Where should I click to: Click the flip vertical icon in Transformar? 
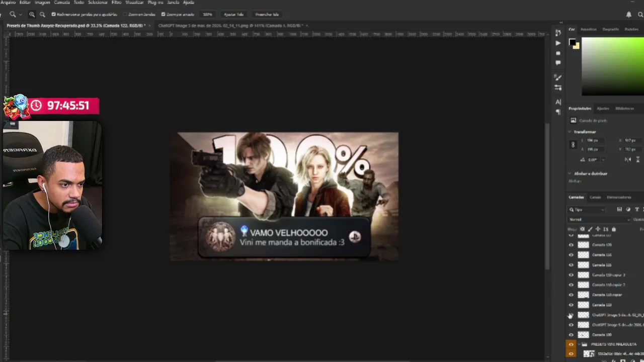tap(638, 159)
